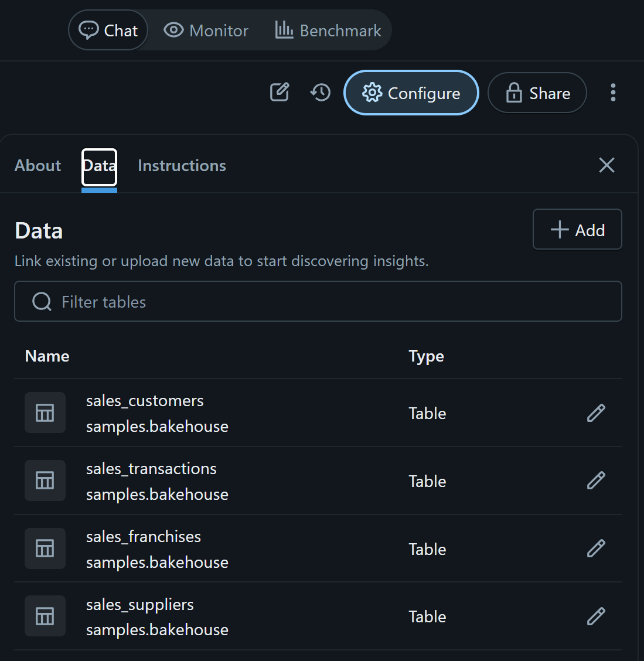Screen dimensions: 644x661
Task: Go to the Benchmark tab
Action: pos(329,30)
